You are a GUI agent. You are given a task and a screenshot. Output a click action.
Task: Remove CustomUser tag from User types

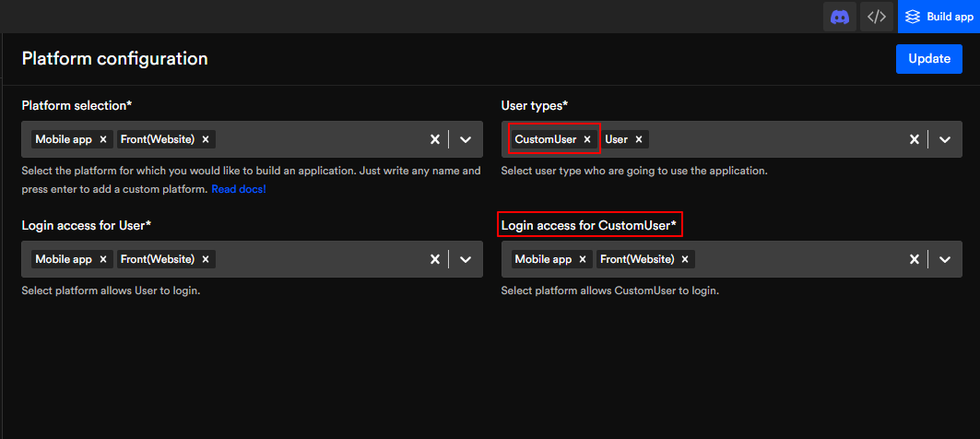[x=587, y=139]
